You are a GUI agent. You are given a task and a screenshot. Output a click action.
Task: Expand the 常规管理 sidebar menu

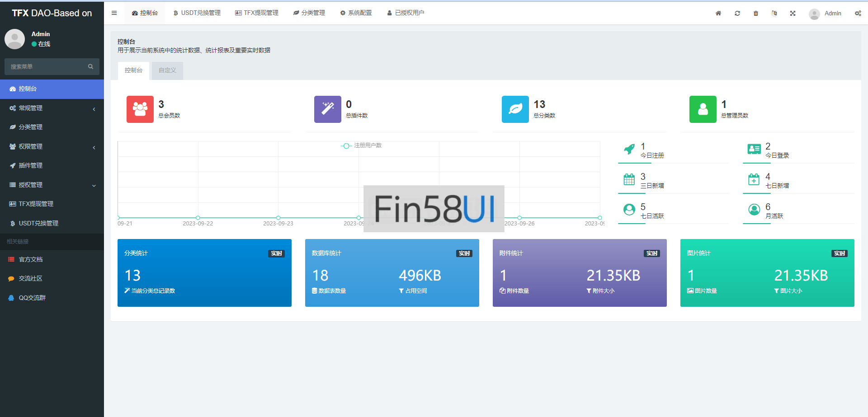click(x=52, y=108)
